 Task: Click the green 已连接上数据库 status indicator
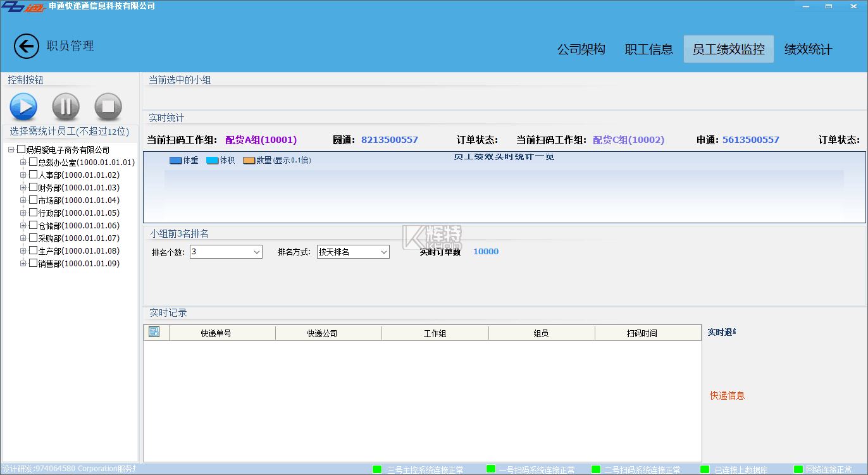coord(705,469)
